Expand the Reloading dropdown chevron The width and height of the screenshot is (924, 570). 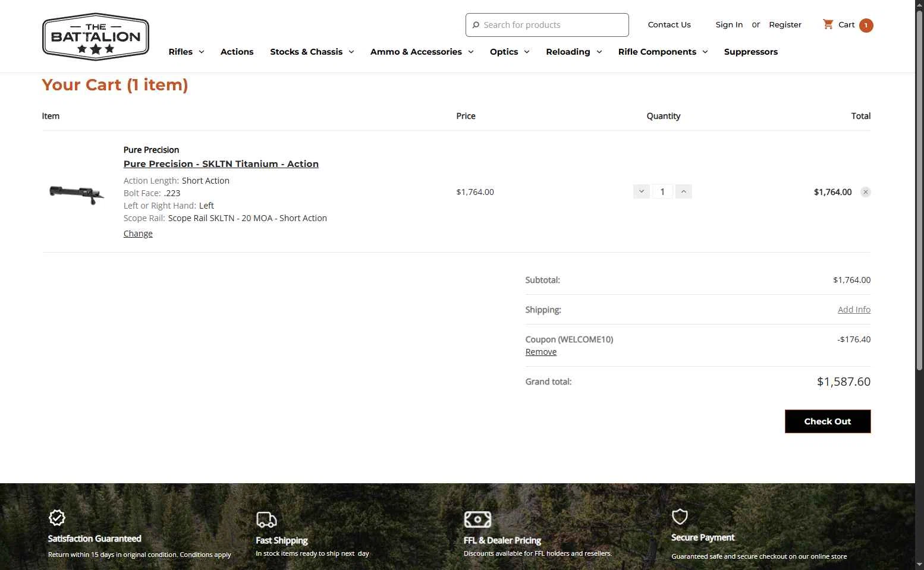(599, 52)
